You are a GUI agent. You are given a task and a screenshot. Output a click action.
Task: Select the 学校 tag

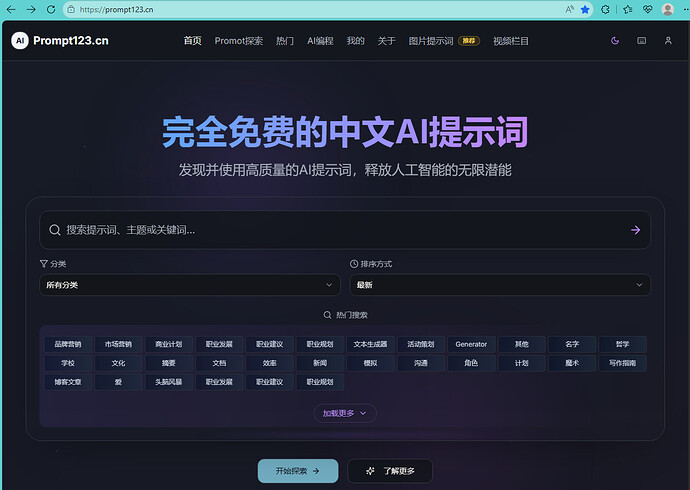[68, 363]
